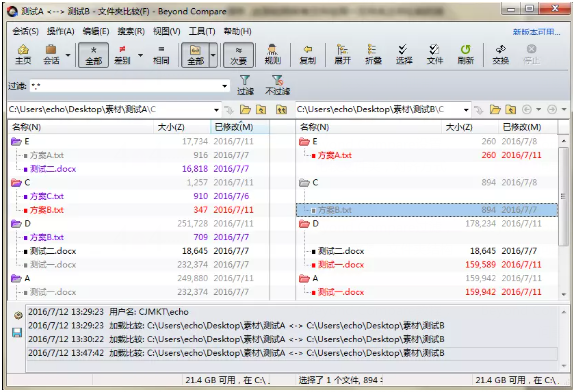Click the right folder path field 测试B\C
This screenshot has width=573, height=392.
(379, 109)
